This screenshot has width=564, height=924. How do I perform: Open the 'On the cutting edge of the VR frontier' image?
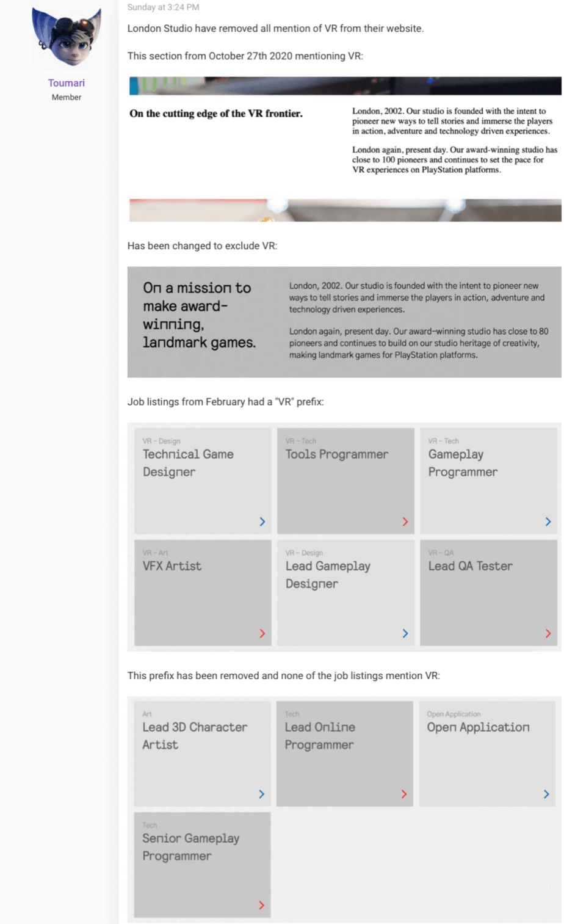click(x=345, y=149)
